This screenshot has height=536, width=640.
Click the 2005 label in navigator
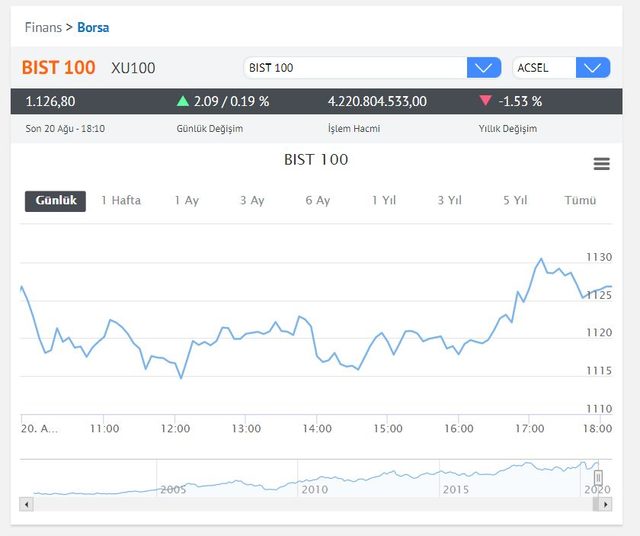[173, 489]
